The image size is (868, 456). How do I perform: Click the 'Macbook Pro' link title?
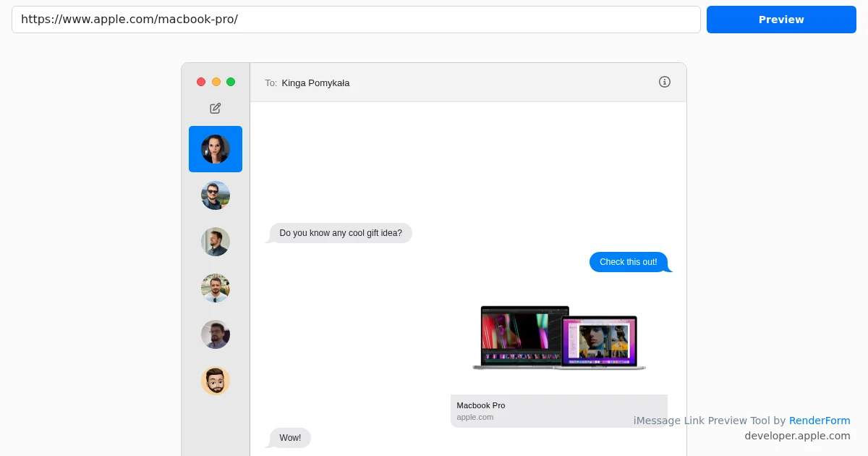pos(481,405)
